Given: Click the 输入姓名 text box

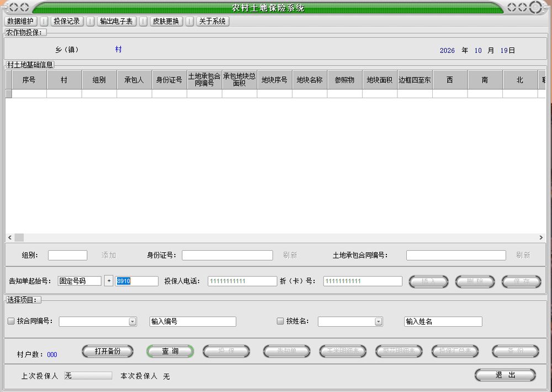Looking at the screenshot, I should (443, 321).
